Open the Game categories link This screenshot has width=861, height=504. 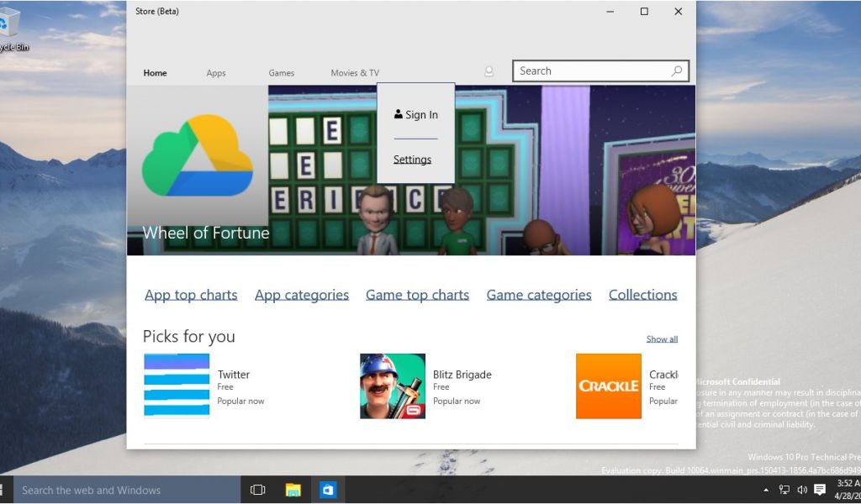click(539, 295)
